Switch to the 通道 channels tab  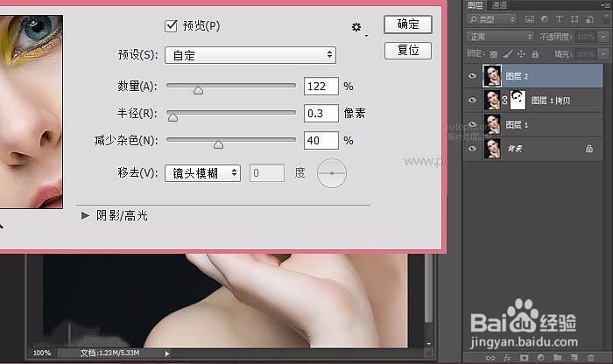coord(499,5)
